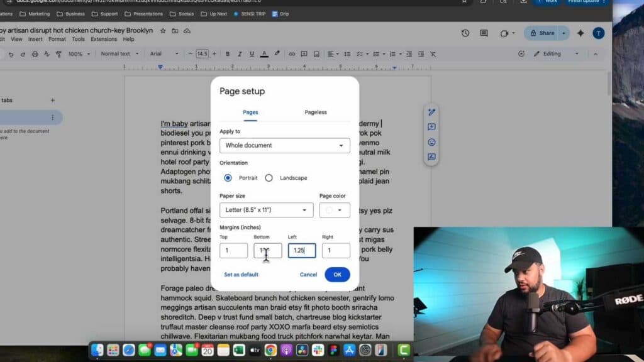Open the numbered list dropdown

(x=395, y=54)
